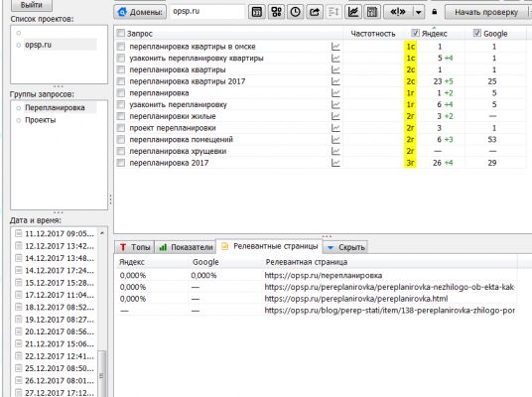Check the 'перепланировка квартиры 2017' row checkbox
The image size is (532, 397).
tap(121, 81)
